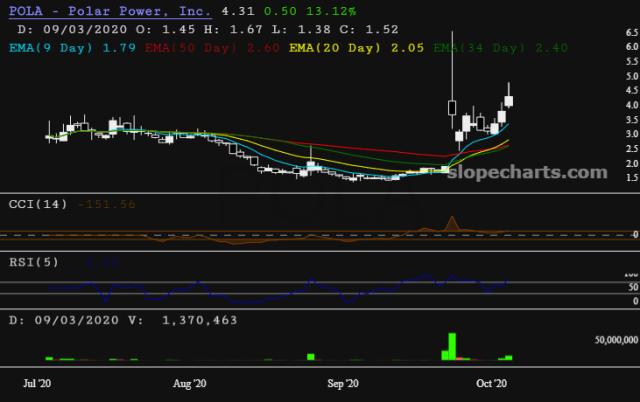Toggle the red EMA(50 Day) legend label

click(x=183, y=47)
